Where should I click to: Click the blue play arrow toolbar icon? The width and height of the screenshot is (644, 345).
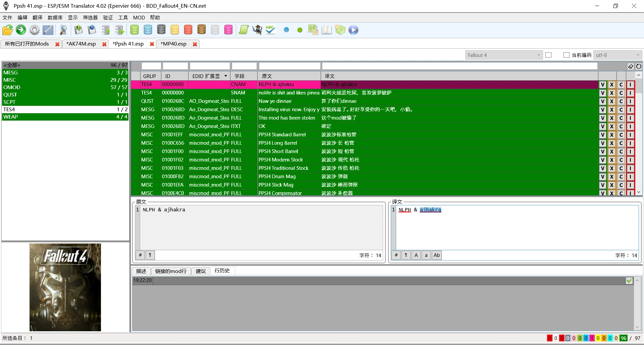click(354, 30)
